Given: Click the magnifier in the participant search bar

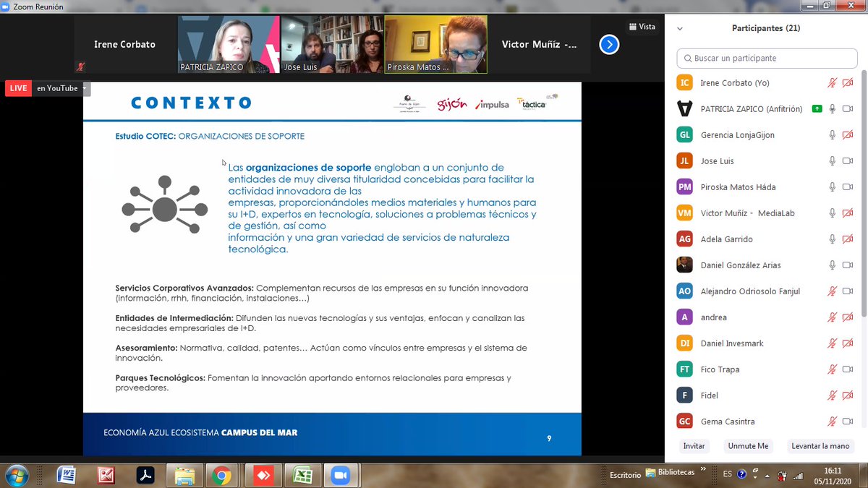Looking at the screenshot, I should click(687, 58).
